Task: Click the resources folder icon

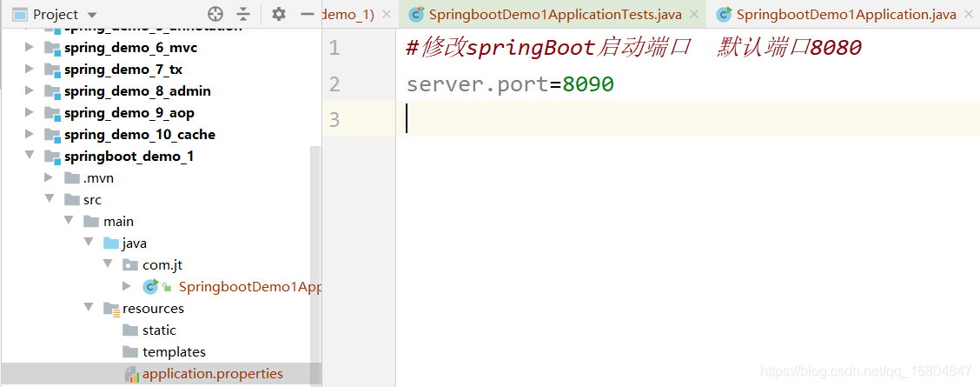Action: (112, 309)
